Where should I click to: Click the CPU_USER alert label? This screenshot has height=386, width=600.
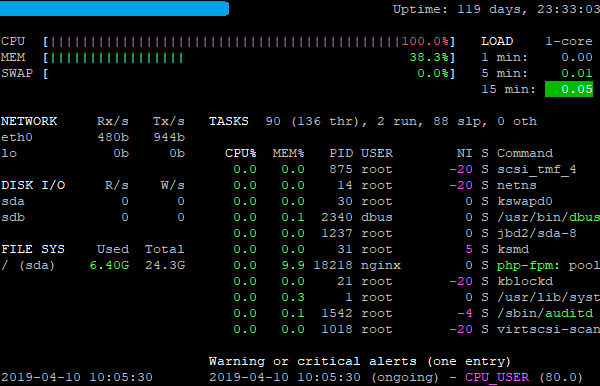[497, 378]
